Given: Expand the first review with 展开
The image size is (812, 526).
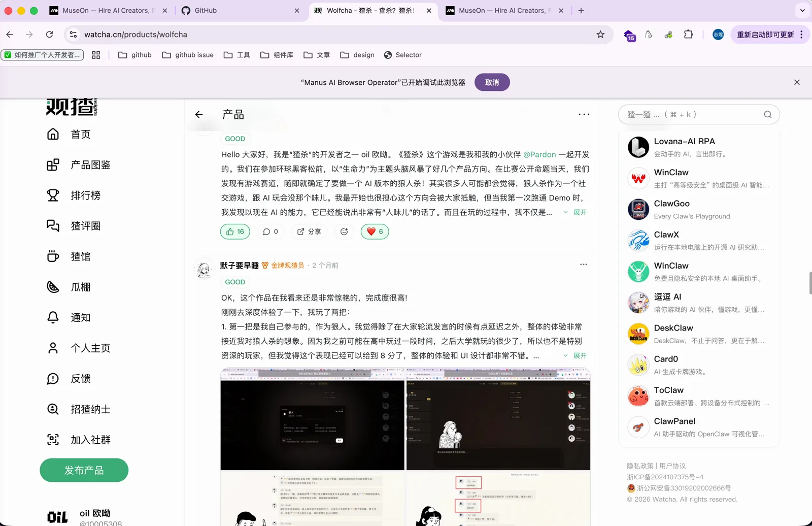Looking at the screenshot, I should point(575,212).
